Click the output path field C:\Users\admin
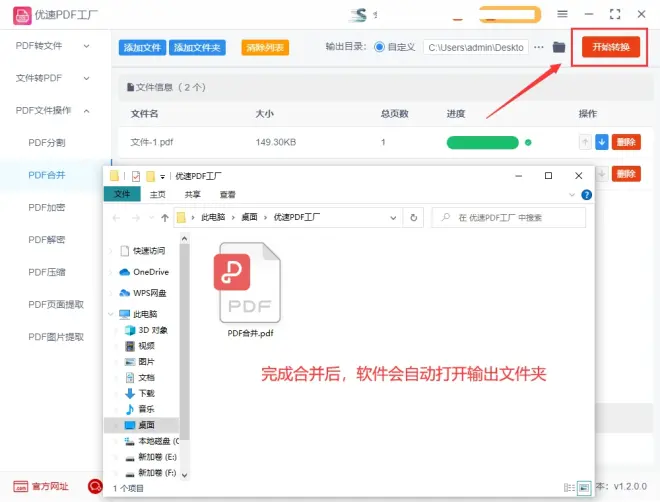The width and height of the screenshot is (660, 502). (476, 47)
